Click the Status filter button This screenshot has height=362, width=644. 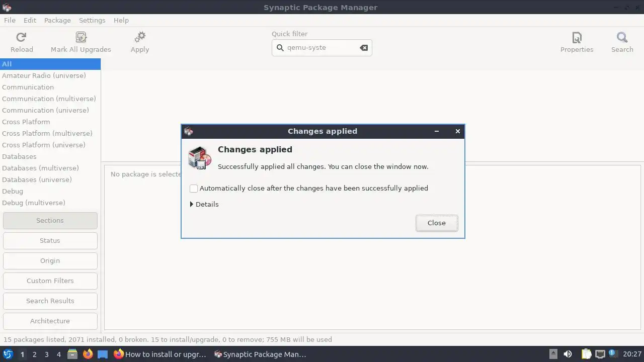point(50,240)
